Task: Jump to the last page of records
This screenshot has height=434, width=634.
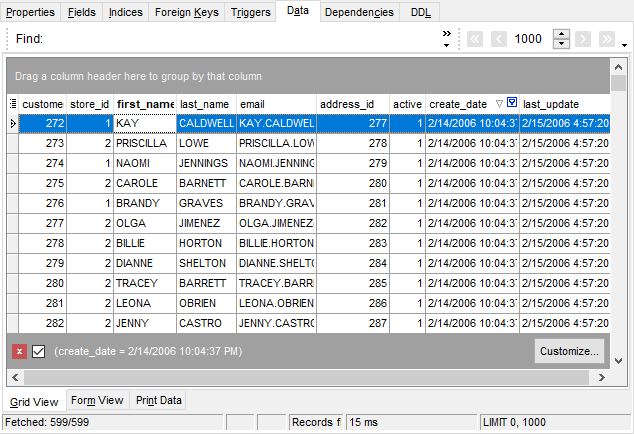Action: point(606,39)
